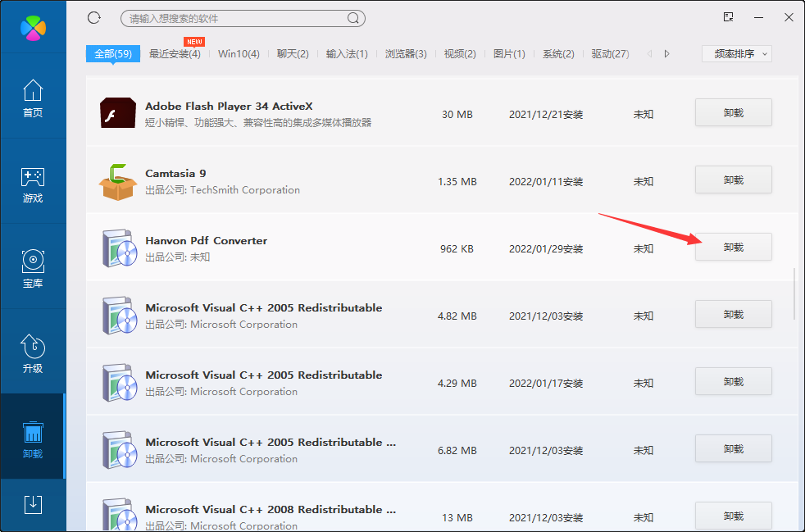Click "出品公司: TechSmith Corporation" text
The height and width of the screenshot is (532, 805).
(x=223, y=190)
